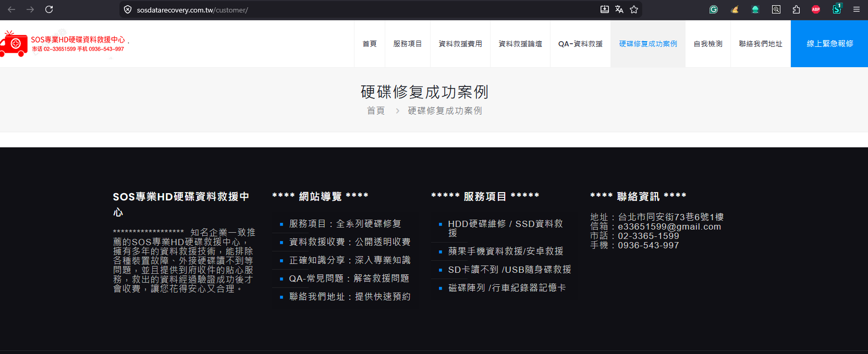Click the 首頁 breadcrumb link
This screenshot has width=868, height=354.
[x=376, y=111]
